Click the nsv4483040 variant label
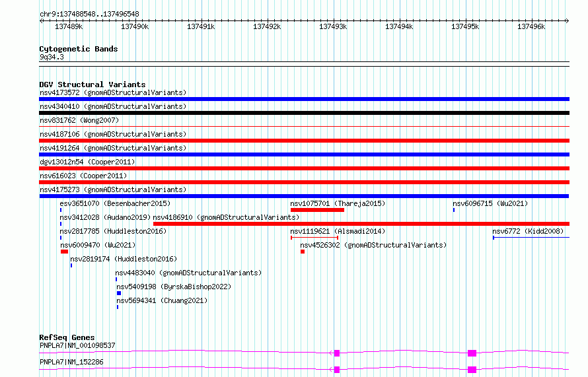Image resolution: width=588 pixels, height=377 pixels. [188, 273]
